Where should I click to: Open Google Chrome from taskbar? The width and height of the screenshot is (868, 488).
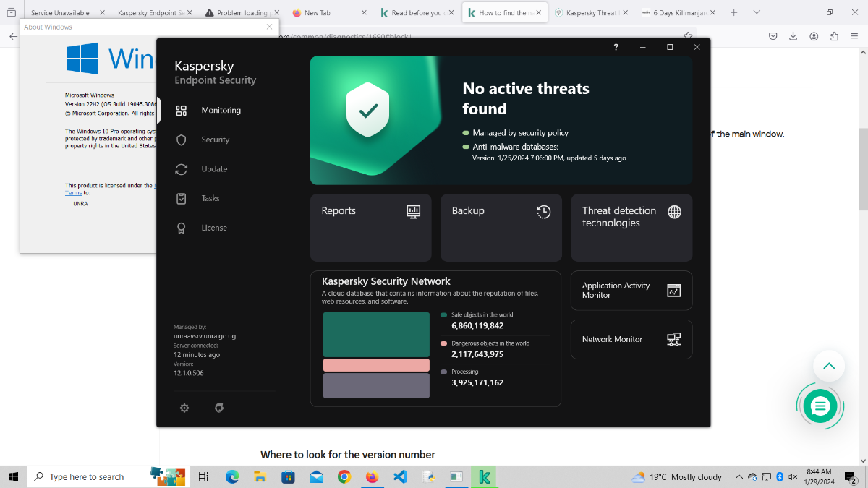pyautogui.click(x=344, y=476)
